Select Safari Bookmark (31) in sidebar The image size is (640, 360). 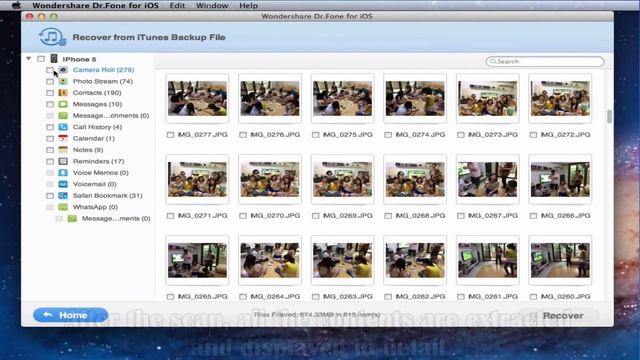(x=108, y=196)
